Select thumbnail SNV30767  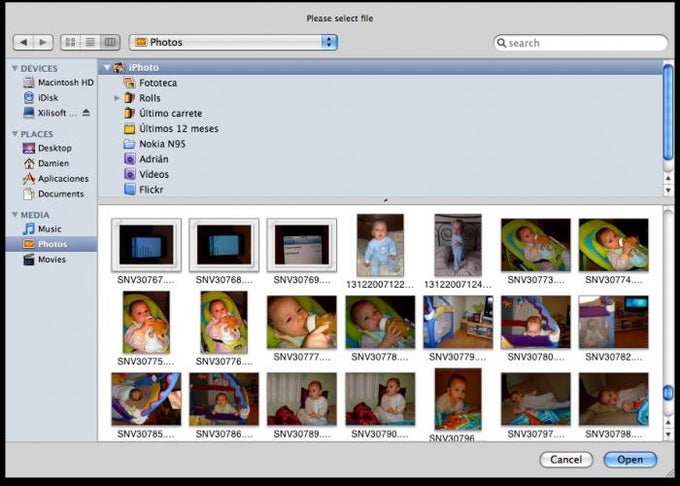(x=146, y=245)
